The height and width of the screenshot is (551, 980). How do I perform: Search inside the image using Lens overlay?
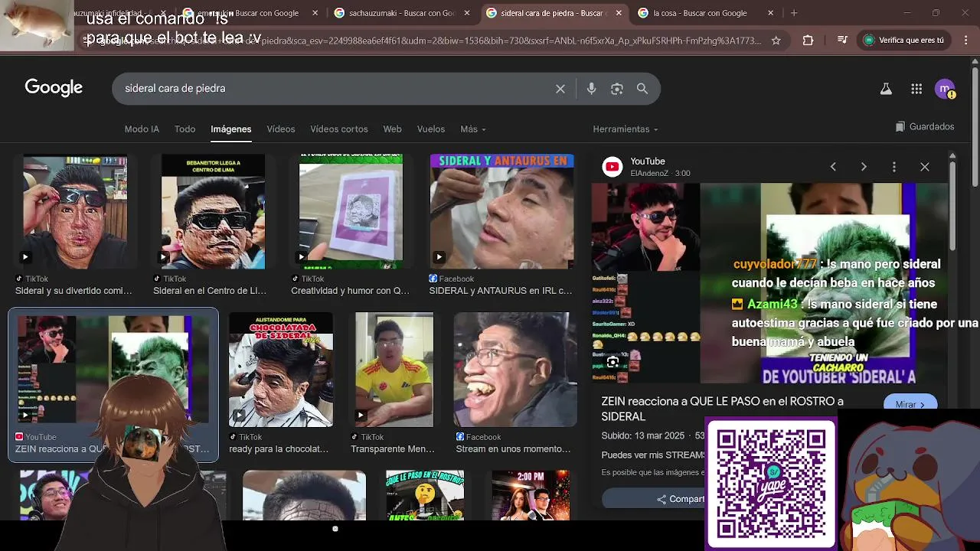point(612,363)
